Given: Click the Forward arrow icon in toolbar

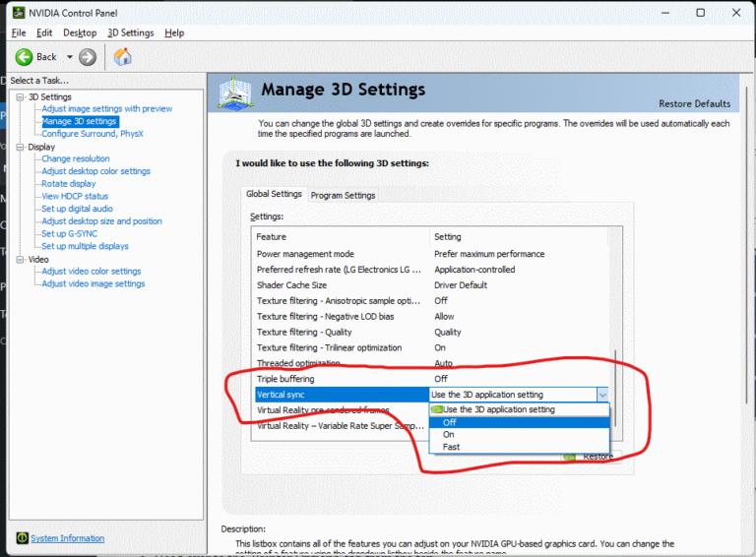Looking at the screenshot, I should [x=88, y=57].
